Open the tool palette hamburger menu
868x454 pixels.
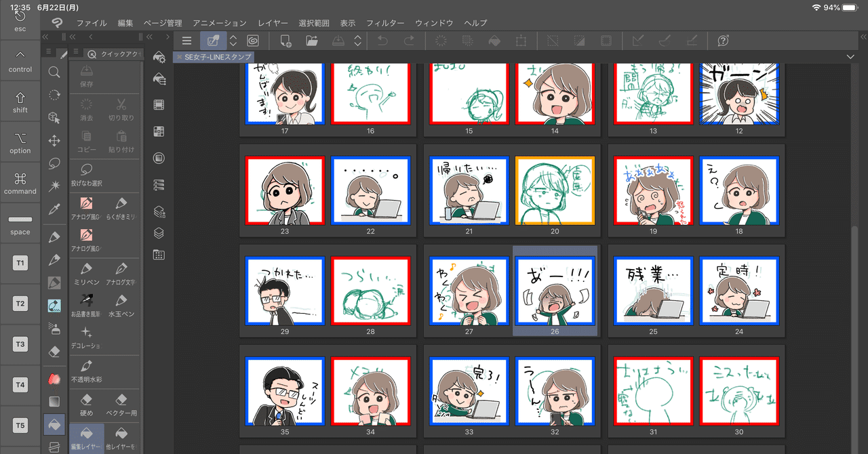click(x=49, y=52)
